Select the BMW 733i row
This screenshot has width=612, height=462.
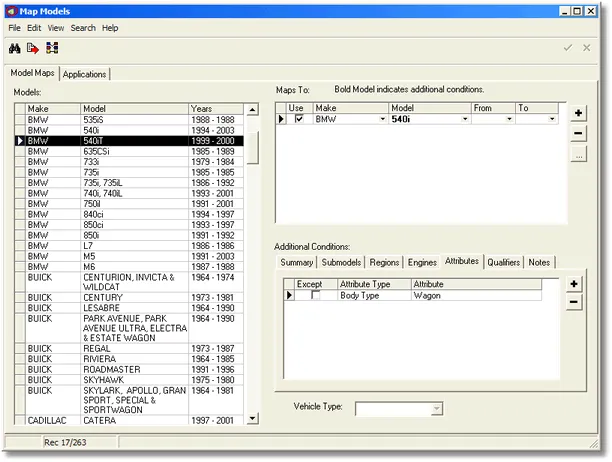(x=129, y=162)
